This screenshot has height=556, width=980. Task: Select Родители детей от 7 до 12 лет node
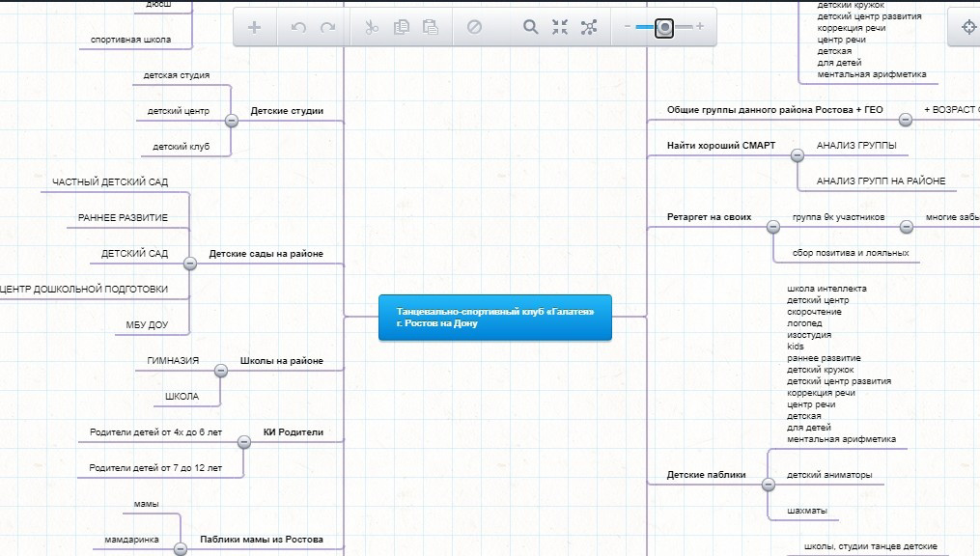155,467
